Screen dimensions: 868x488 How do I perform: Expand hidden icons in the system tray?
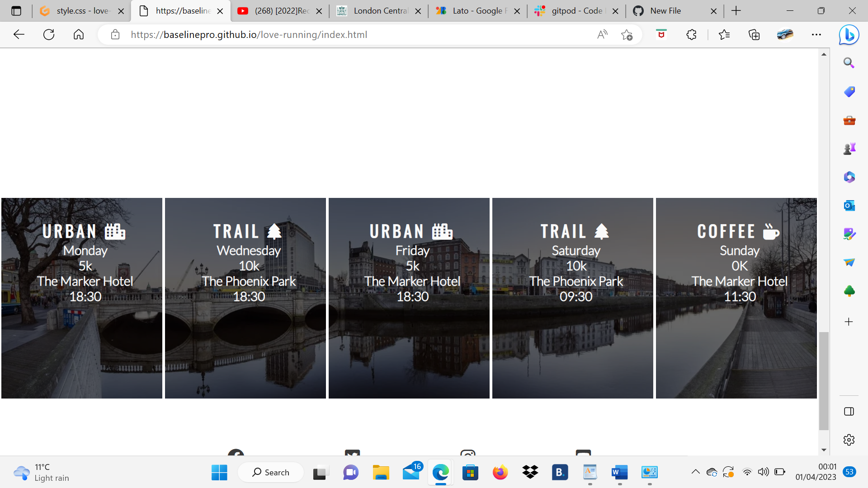click(697, 472)
